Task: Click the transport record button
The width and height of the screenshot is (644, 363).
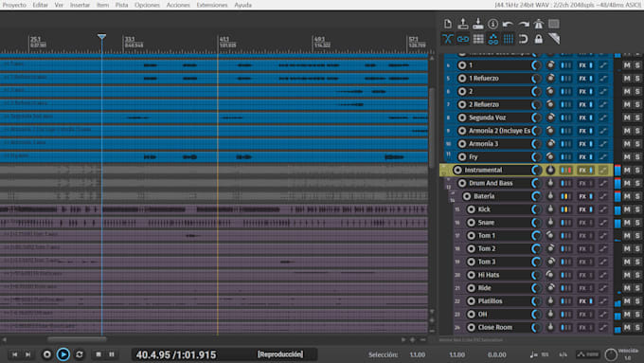Action: coord(46,354)
